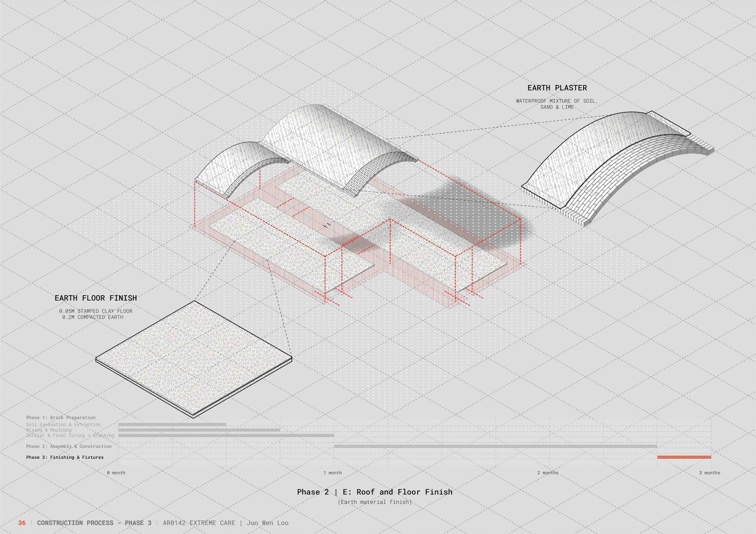This screenshot has height=534, width=756.
Task: Click the page number 36
Action: pyautogui.click(x=22, y=523)
